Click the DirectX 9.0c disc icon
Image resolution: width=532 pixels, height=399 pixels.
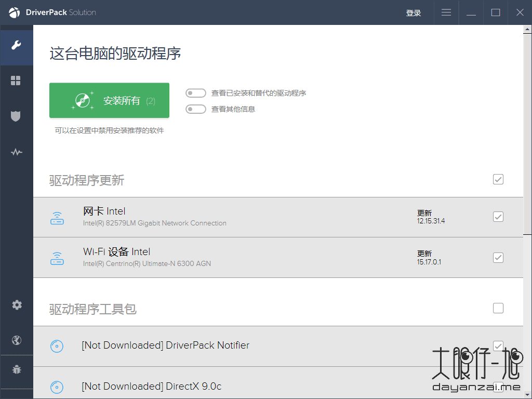tap(57, 387)
